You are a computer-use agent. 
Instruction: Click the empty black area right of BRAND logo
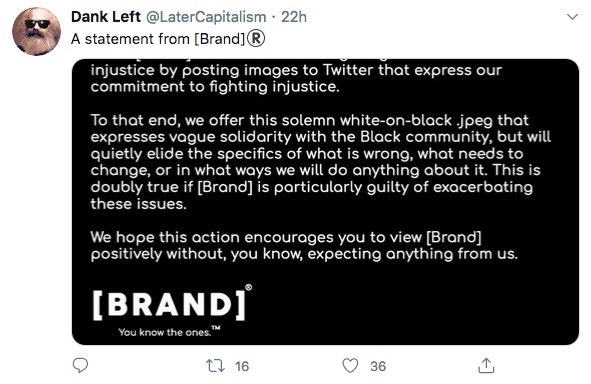(415, 309)
